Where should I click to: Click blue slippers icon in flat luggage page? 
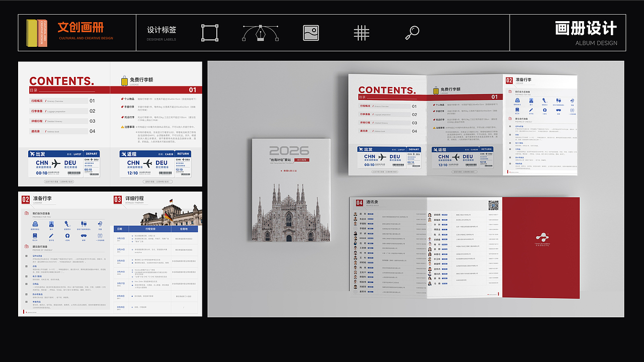(x=100, y=235)
